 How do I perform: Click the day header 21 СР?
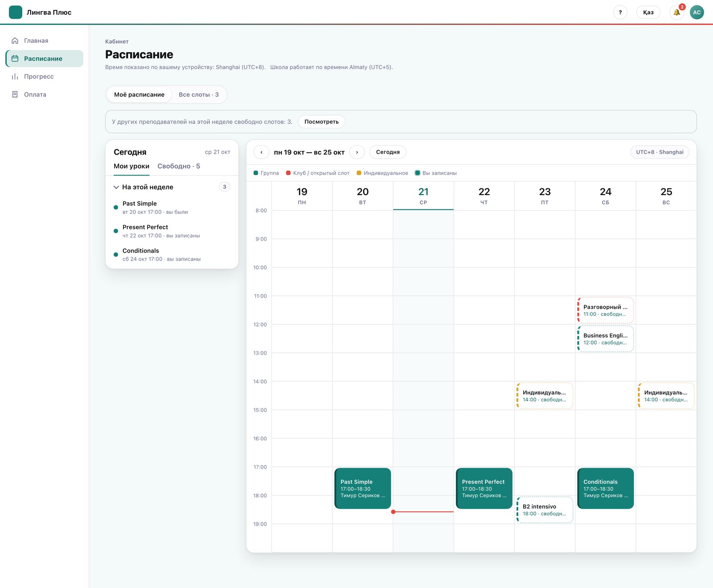(x=423, y=196)
